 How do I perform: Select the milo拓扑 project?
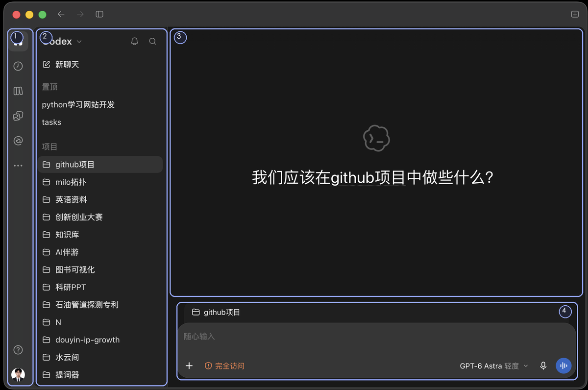coord(100,182)
